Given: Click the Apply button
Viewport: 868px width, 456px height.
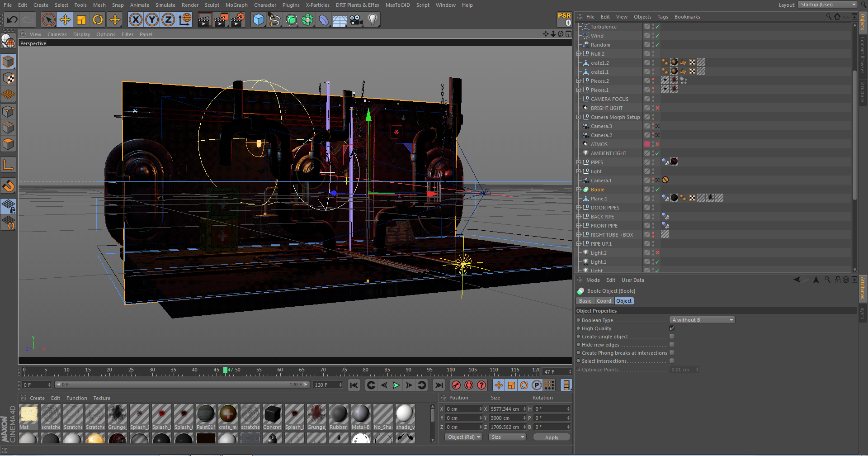Looking at the screenshot, I should 552,437.
